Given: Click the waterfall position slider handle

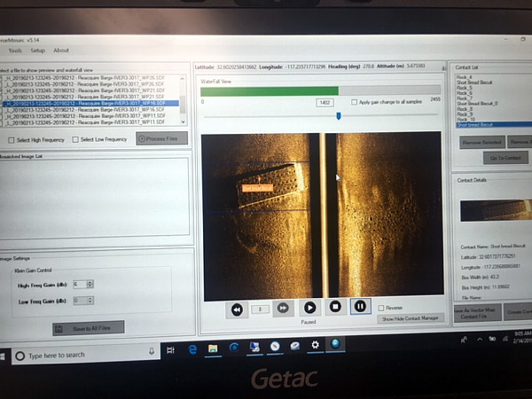Looking at the screenshot, I should [339, 116].
